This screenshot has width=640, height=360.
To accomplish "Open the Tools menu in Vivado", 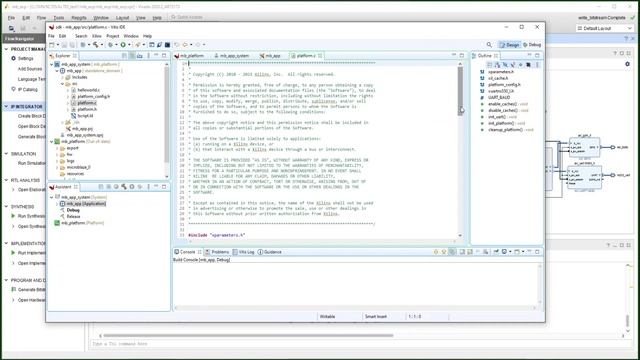I will tap(59, 18).
